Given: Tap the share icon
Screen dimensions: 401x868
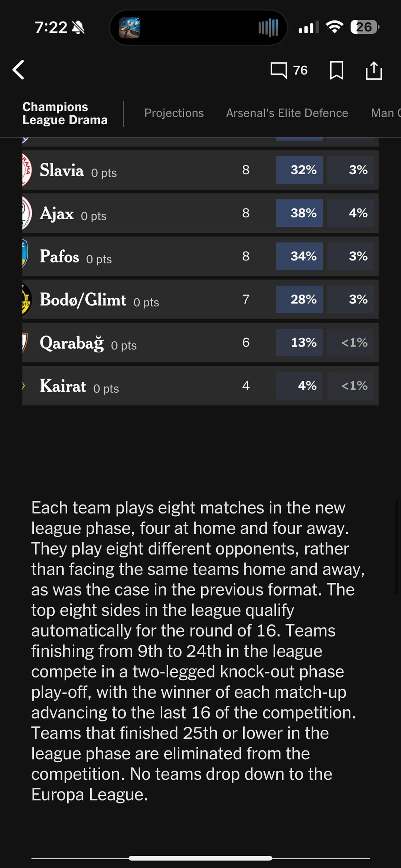Looking at the screenshot, I should [374, 70].
